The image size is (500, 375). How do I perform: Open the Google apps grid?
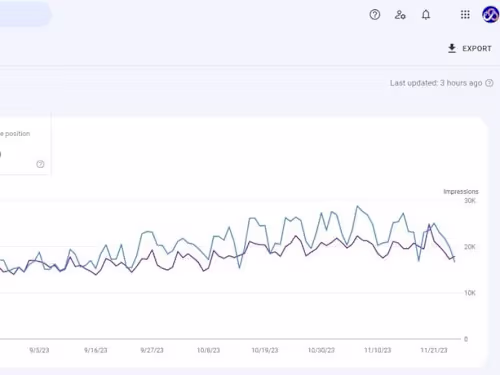click(x=465, y=15)
